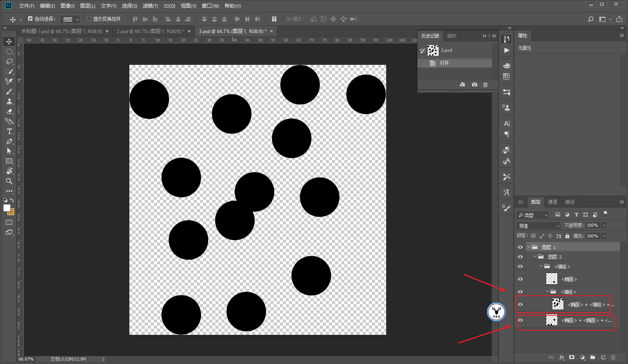The height and width of the screenshot is (364, 628).
Task: Switch to the 路径 tab
Action: coord(570,202)
